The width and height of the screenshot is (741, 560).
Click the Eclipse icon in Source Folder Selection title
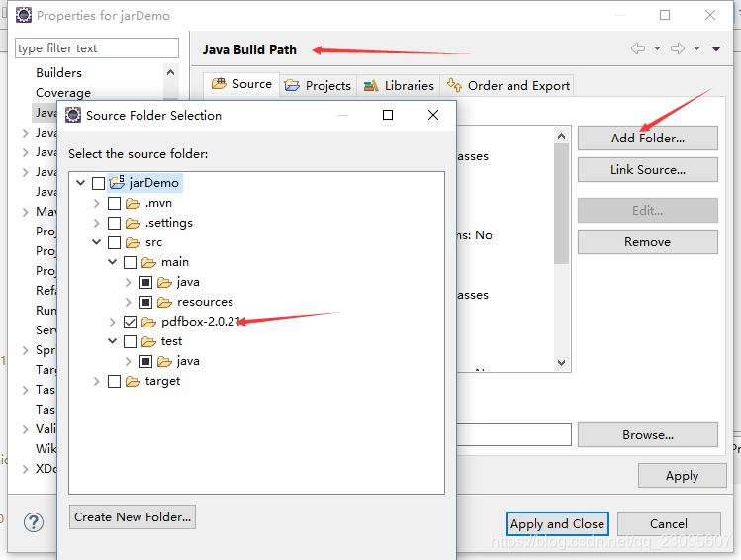pos(73,115)
